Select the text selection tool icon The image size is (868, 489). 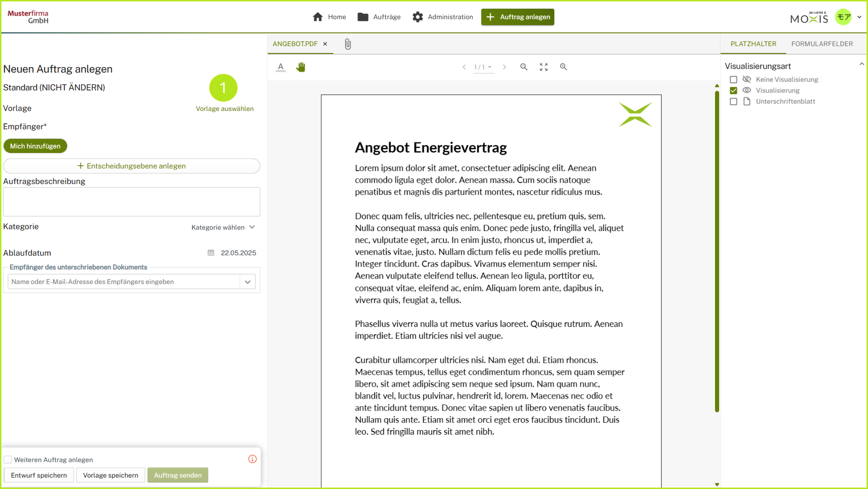click(280, 67)
